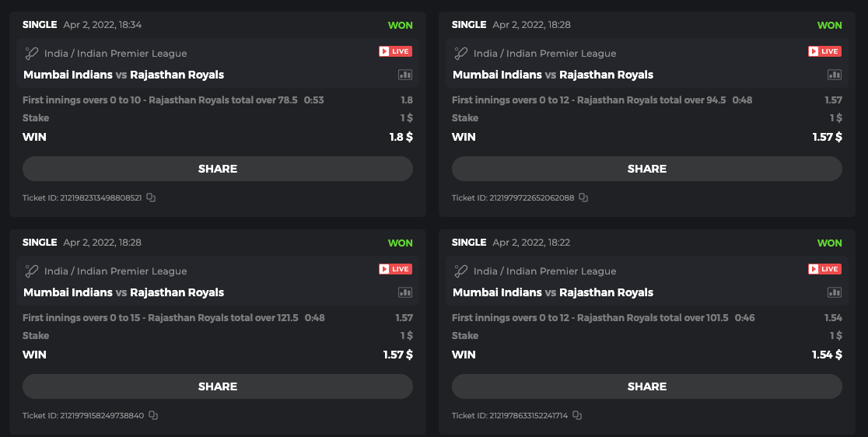Share the over 94.5 total ticket
This screenshot has height=437, width=868.
(x=647, y=169)
